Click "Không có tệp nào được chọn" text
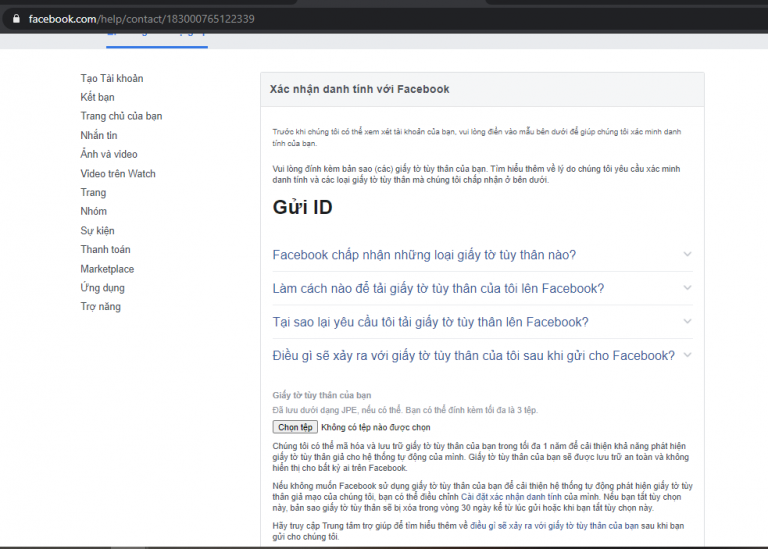Image resolution: width=768 pixels, height=549 pixels. tap(376, 428)
